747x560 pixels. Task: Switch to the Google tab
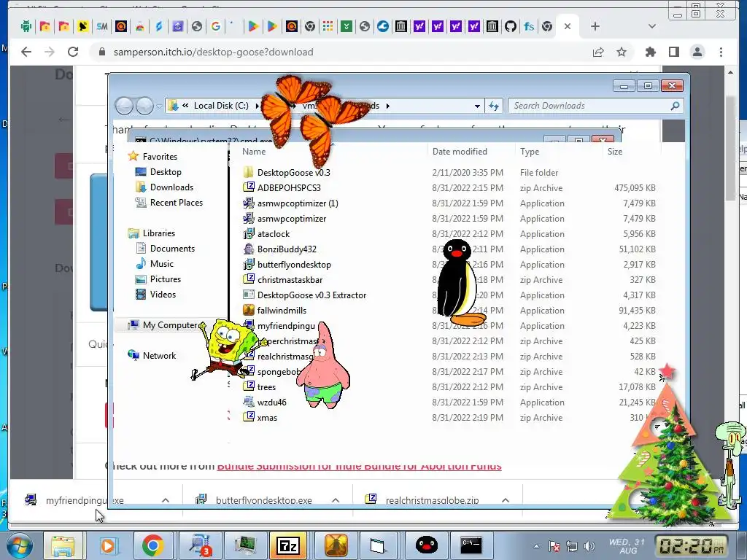216,26
